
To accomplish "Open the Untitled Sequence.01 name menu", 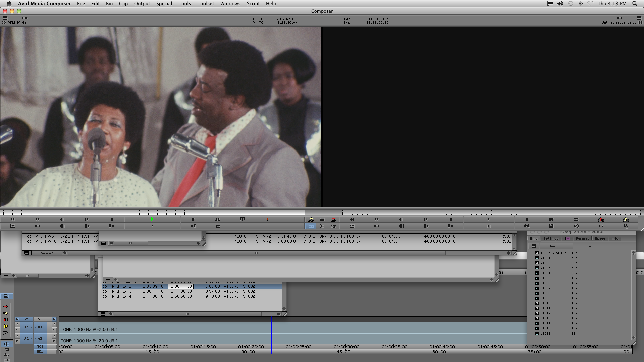I will 618,22.
